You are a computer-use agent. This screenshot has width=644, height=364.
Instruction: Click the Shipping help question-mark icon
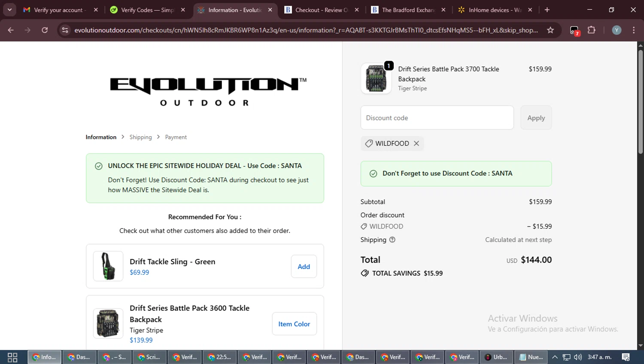pos(392,240)
